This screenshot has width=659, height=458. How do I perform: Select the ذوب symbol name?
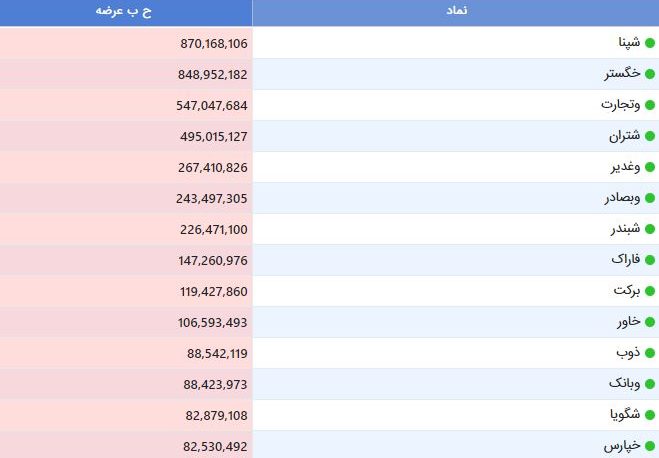[x=628, y=353]
